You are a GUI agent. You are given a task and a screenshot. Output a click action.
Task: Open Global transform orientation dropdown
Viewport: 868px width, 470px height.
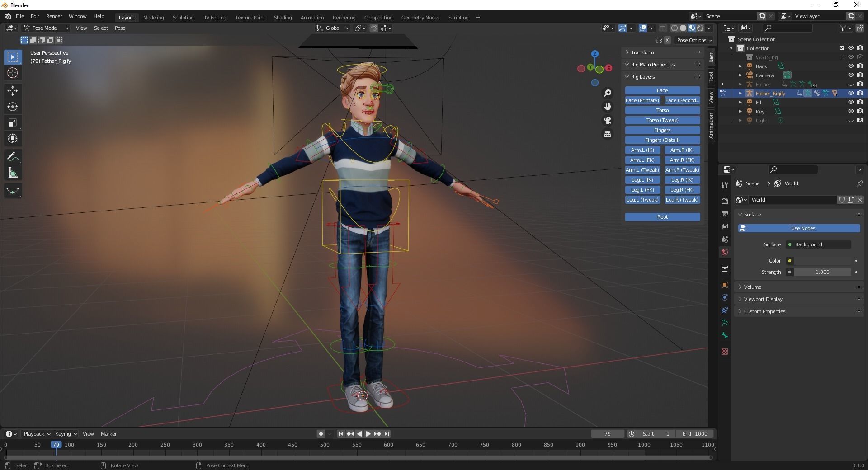click(333, 28)
